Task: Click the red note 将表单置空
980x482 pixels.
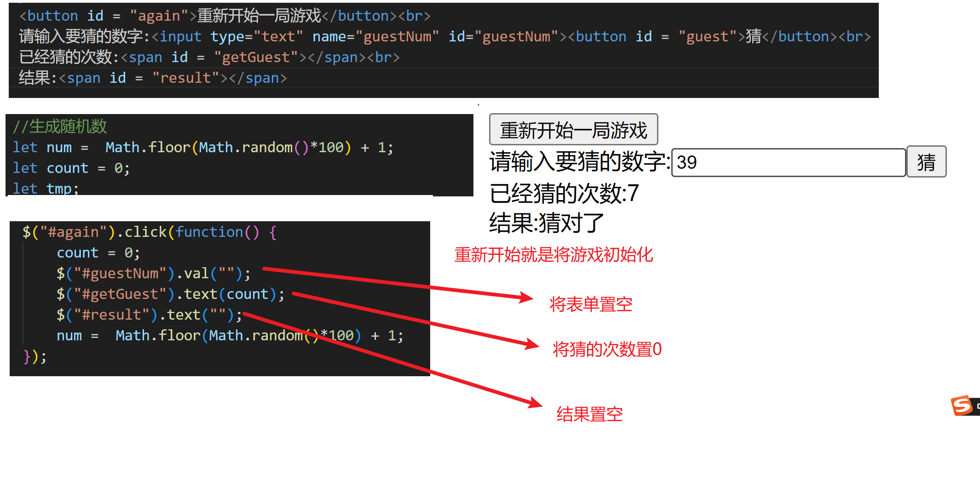Action: click(x=591, y=304)
